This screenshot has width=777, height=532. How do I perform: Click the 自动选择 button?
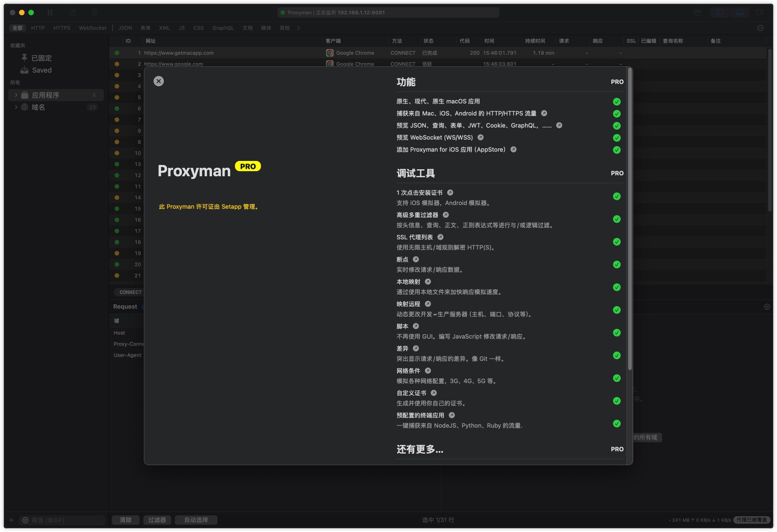(x=196, y=520)
